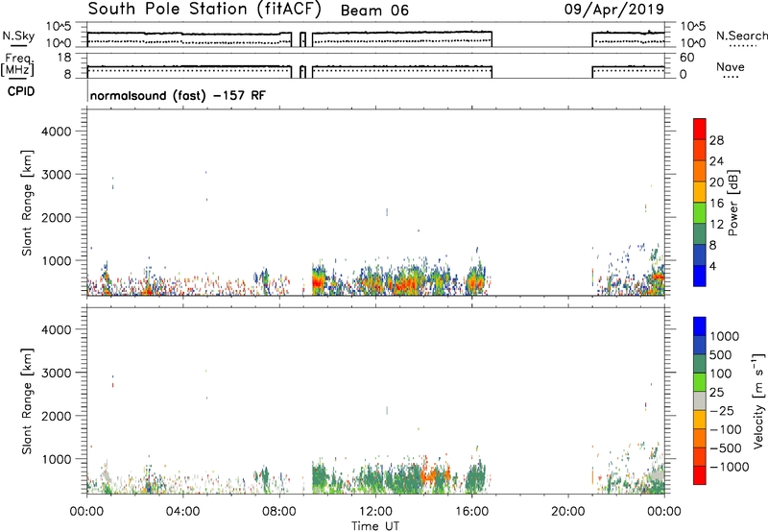Click the '60' Nave axis tick
The image size is (768, 532).
(686, 58)
